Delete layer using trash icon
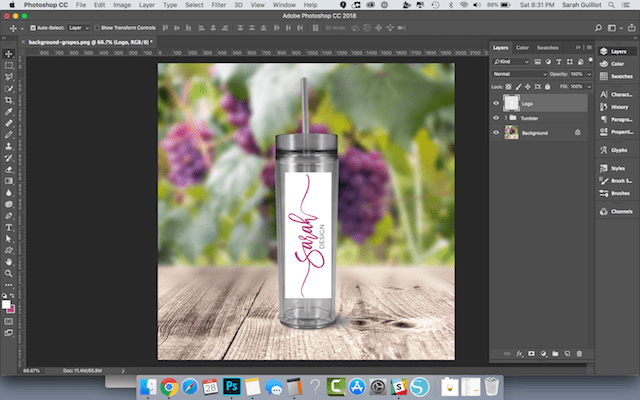The height and width of the screenshot is (400, 640). (x=580, y=353)
